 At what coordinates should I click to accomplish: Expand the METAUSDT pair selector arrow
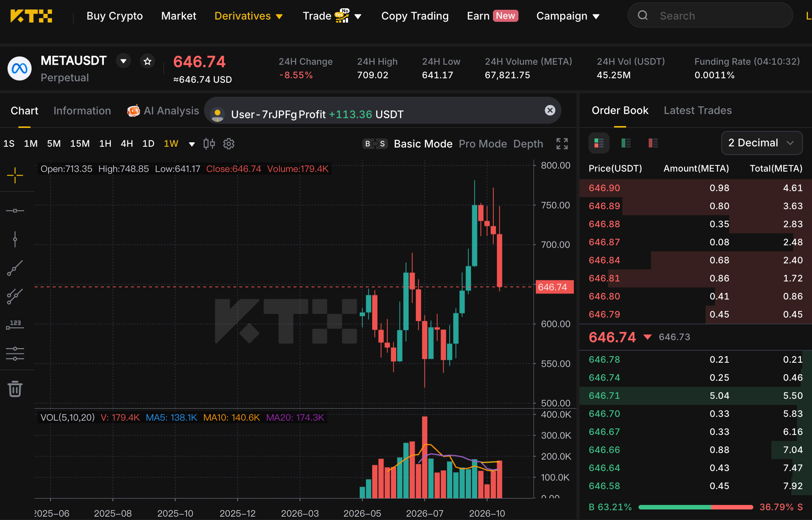(x=123, y=61)
